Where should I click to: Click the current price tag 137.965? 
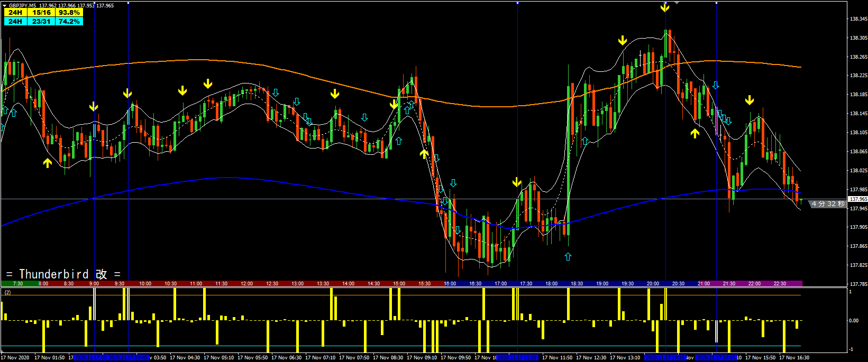857,199
